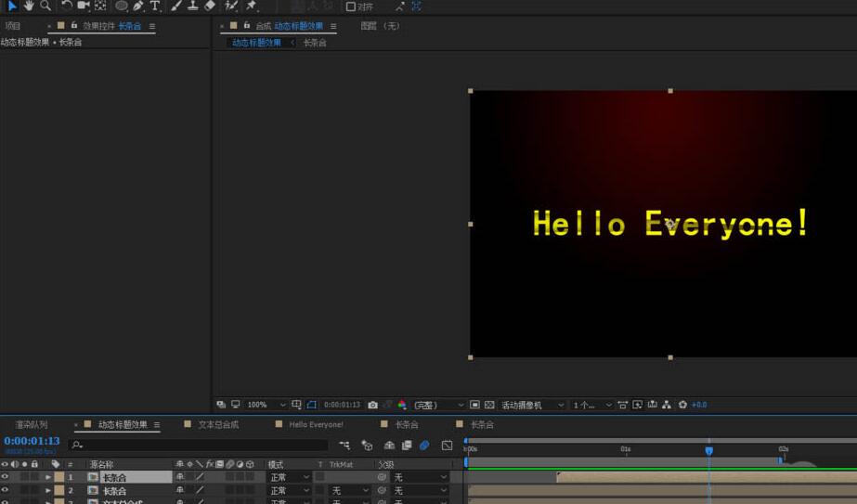Switch to the 图层 (无) viewer tab
Screen dimensions: 857x504
click(381, 26)
